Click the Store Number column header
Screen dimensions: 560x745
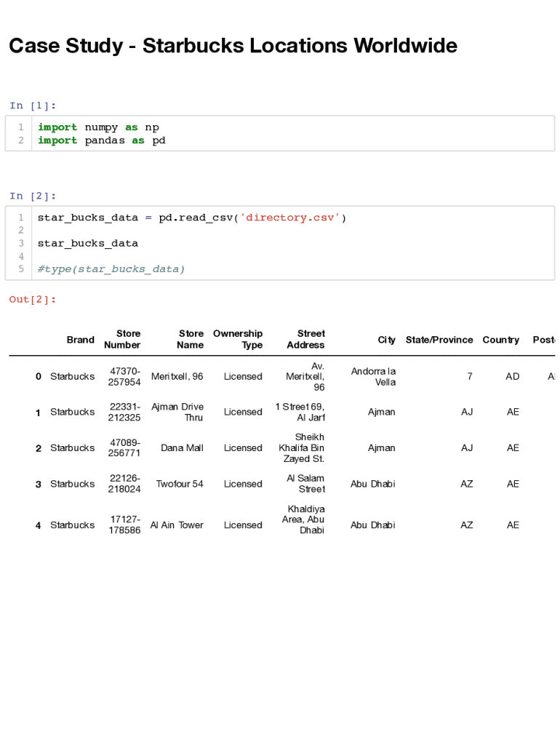122,339
